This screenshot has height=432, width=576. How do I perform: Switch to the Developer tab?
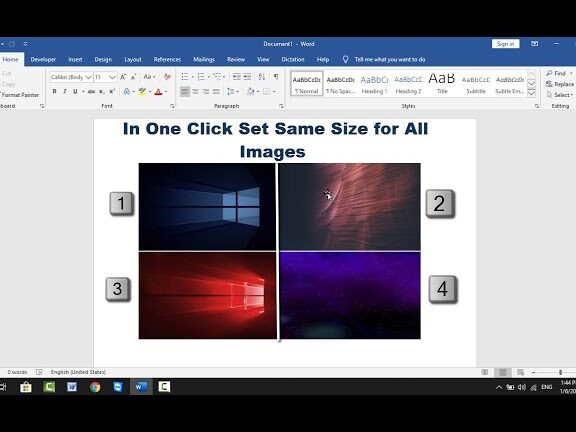(43, 60)
